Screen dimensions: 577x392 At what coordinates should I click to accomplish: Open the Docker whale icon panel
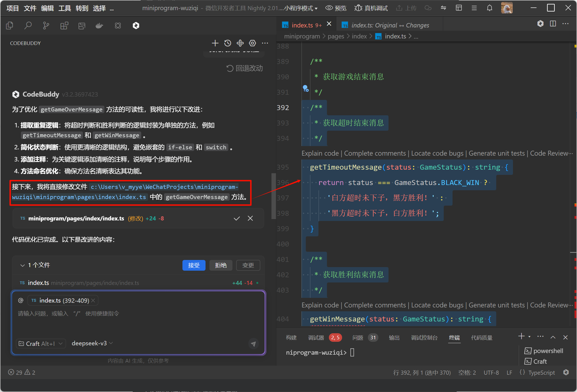pos(99,26)
